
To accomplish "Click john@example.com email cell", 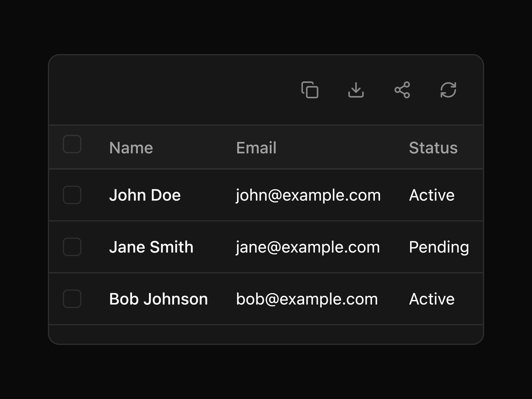I will point(308,195).
